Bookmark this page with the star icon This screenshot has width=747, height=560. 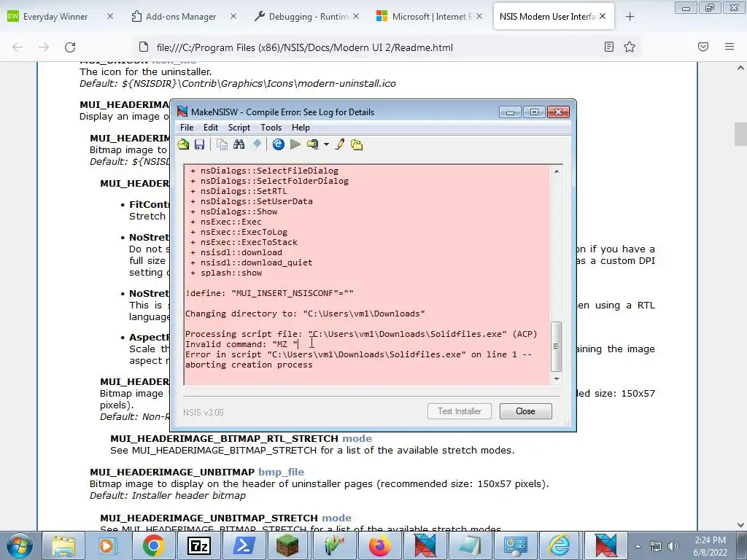click(630, 47)
